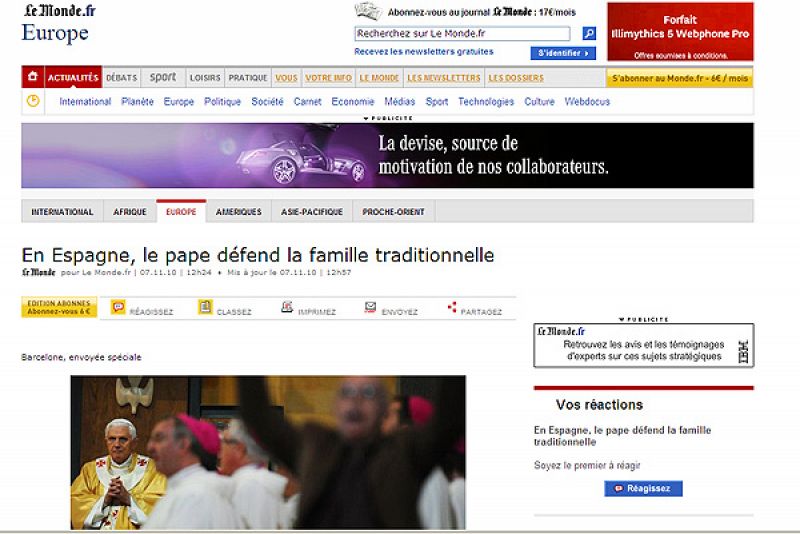Viewport: 800px width, 534px height.
Task: Open the Politique link
Action: pyautogui.click(x=222, y=101)
